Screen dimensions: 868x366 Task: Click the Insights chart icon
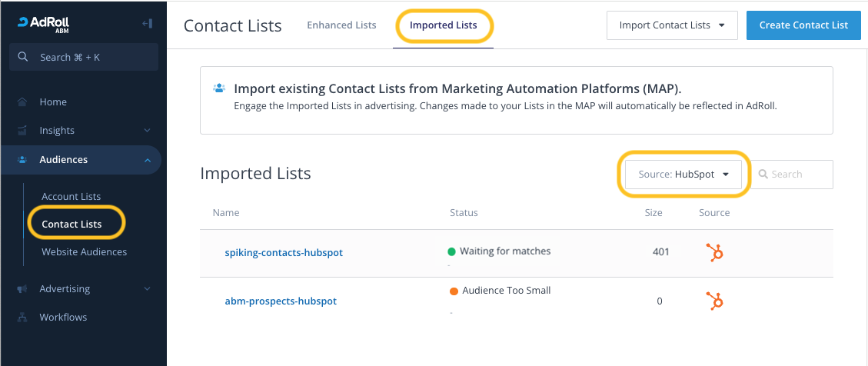tap(22, 131)
